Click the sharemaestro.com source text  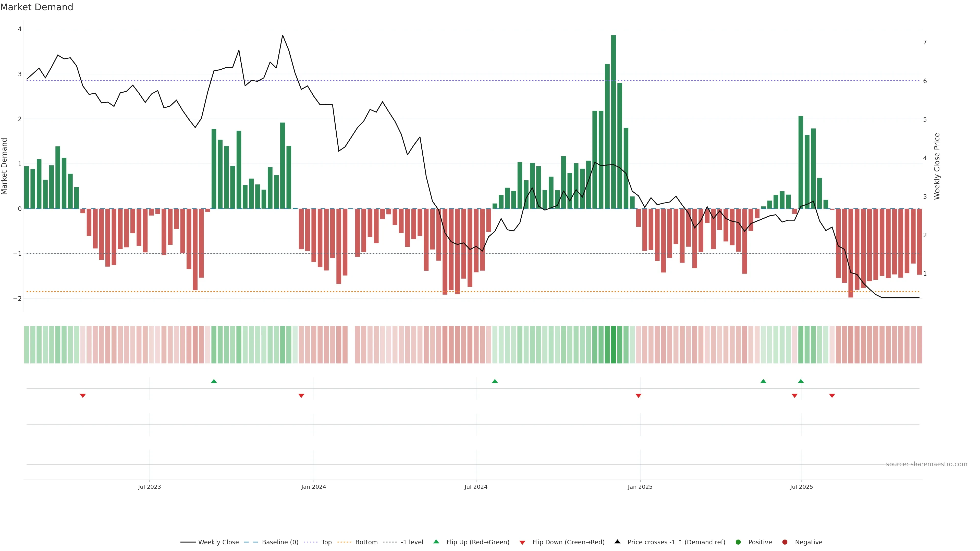click(x=926, y=464)
